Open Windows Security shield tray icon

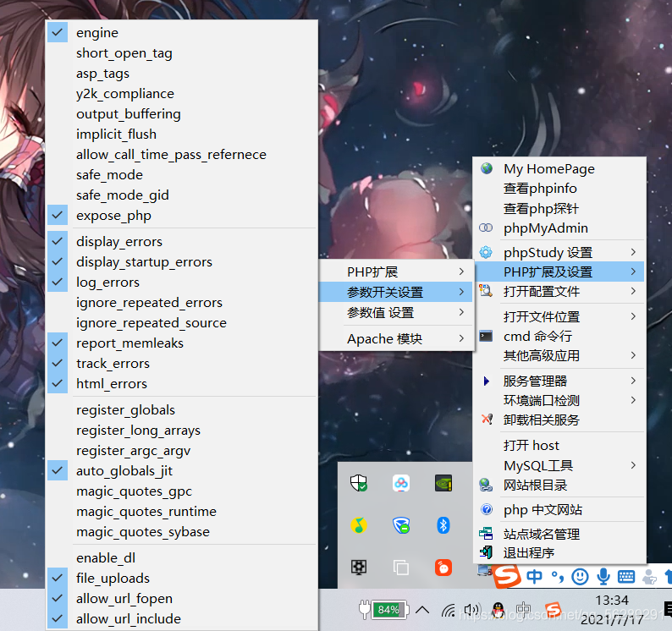(x=358, y=483)
